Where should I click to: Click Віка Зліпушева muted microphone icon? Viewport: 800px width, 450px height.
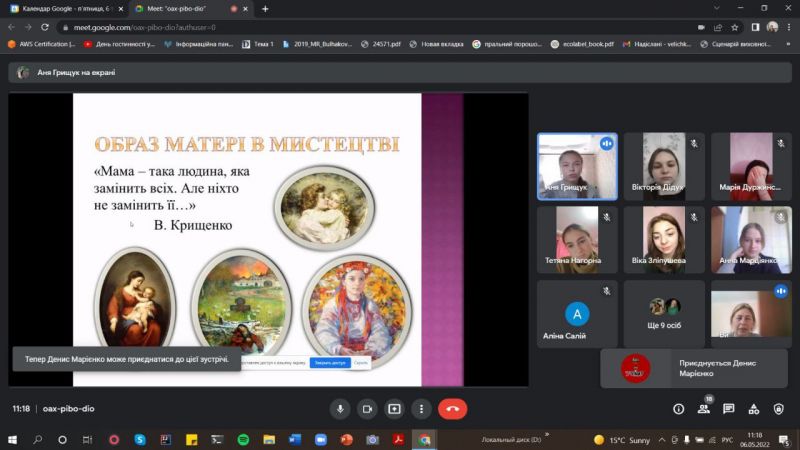tap(694, 217)
